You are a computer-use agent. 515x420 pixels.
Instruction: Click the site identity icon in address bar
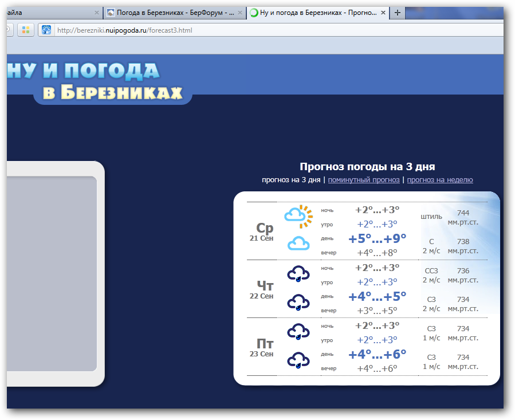click(46, 30)
